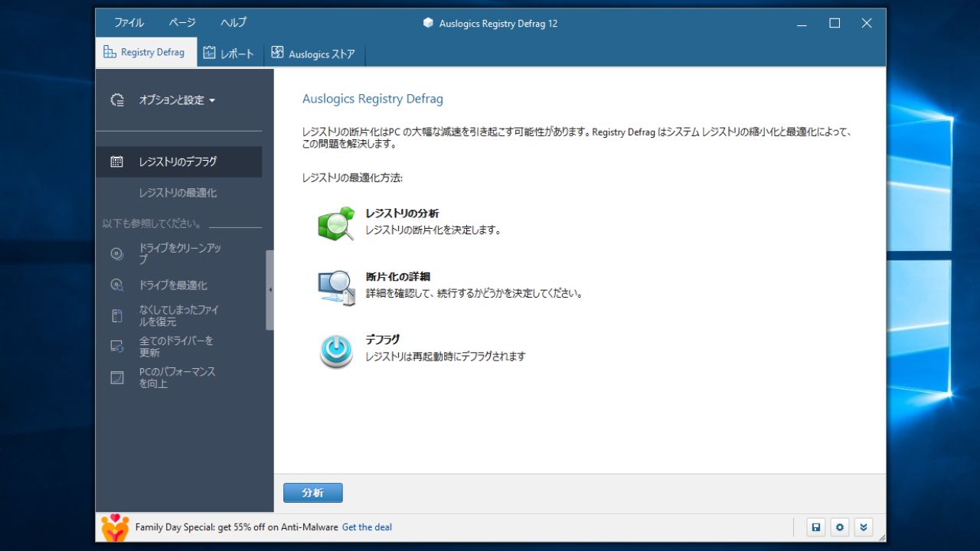Switch to the Registry Defrag tab

coord(145,52)
